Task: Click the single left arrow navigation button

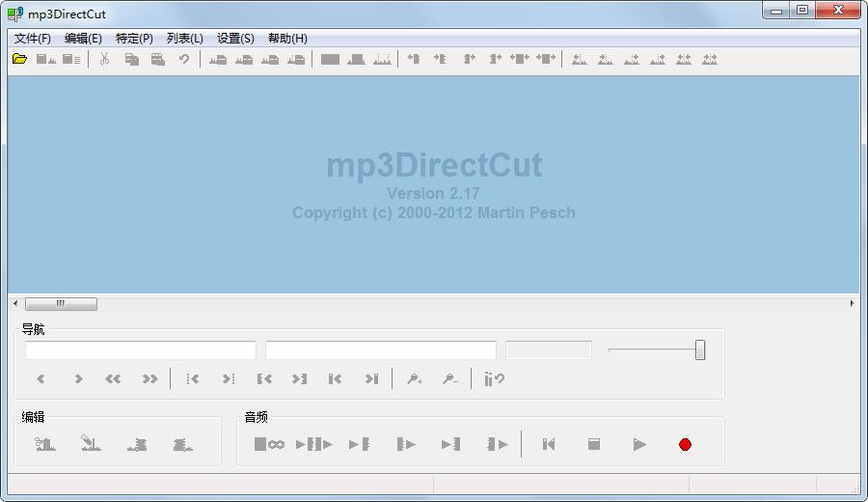Action: [x=41, y=379]
